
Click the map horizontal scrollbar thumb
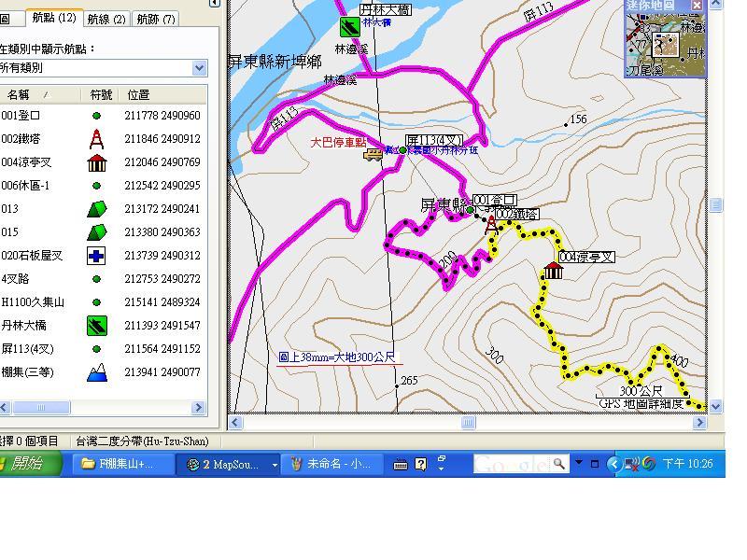click(469, 423)
